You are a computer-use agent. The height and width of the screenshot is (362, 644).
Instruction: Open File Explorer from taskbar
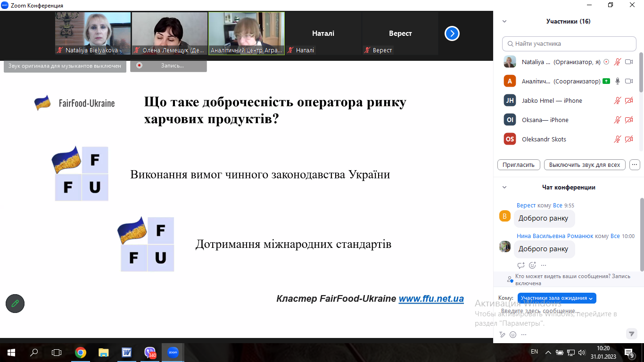pyautogui.click(x=104, y=352)
